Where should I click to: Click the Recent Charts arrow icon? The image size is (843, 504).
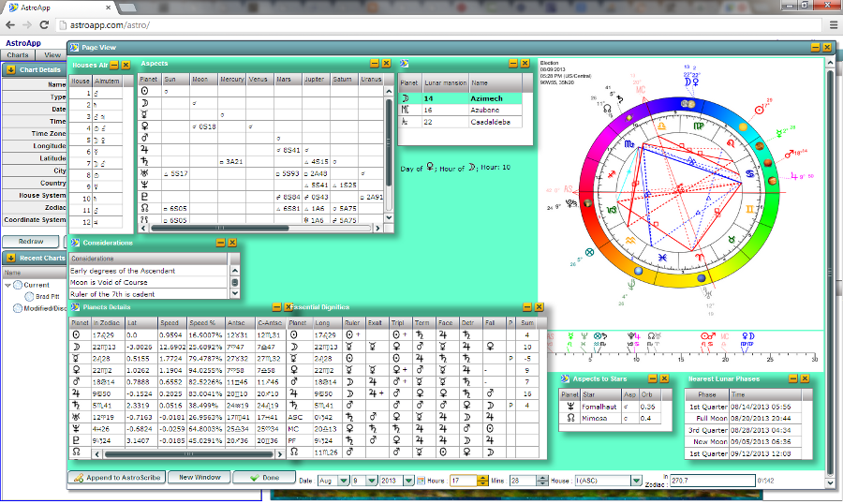(10, 258)
